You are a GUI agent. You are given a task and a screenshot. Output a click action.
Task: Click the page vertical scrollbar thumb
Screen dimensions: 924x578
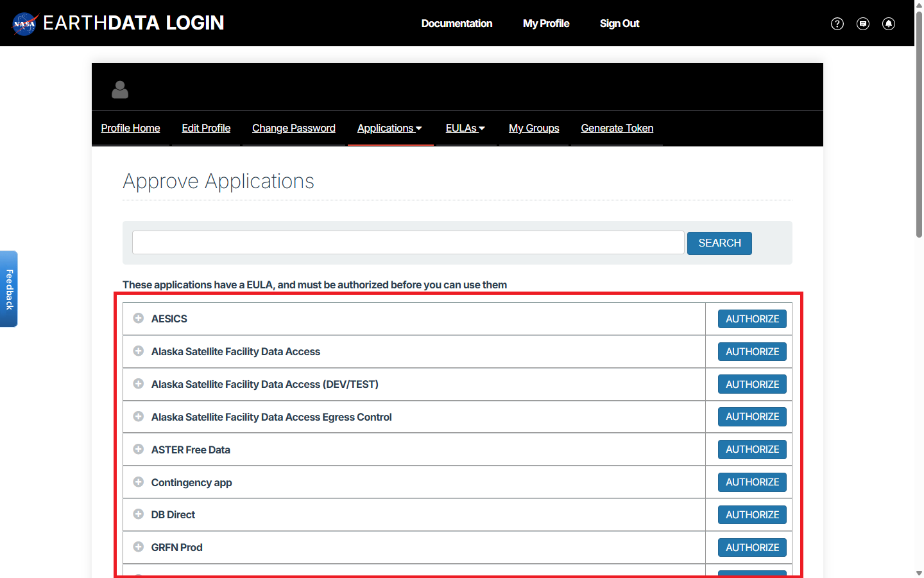point(919,124)
